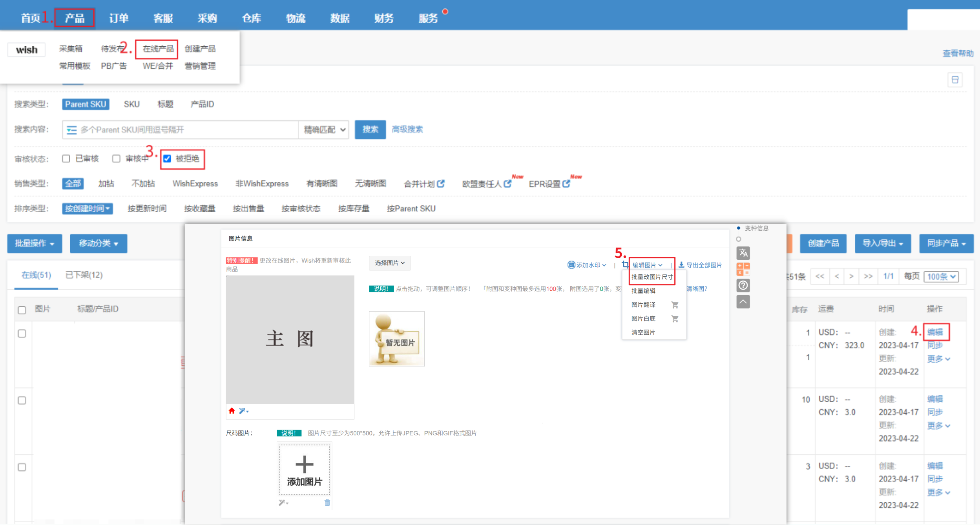Click the blue 搜索 button

[370, 129]
